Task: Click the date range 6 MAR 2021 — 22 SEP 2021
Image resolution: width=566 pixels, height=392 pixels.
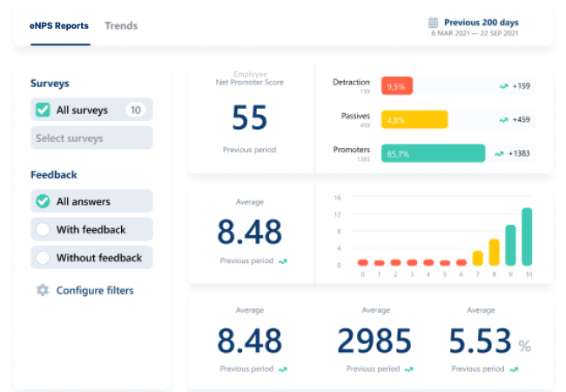Action: [475, 33]
